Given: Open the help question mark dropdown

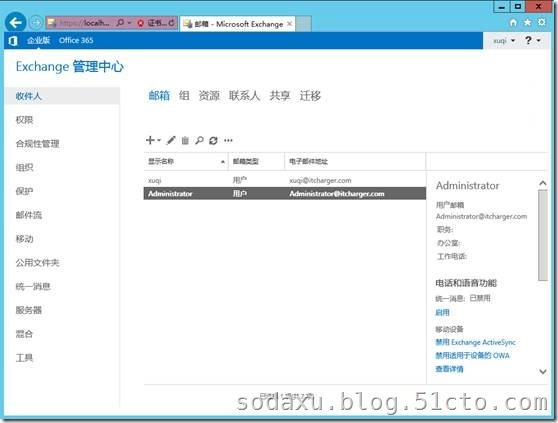Looking at the screenshot, I should [x=532, y=41].
